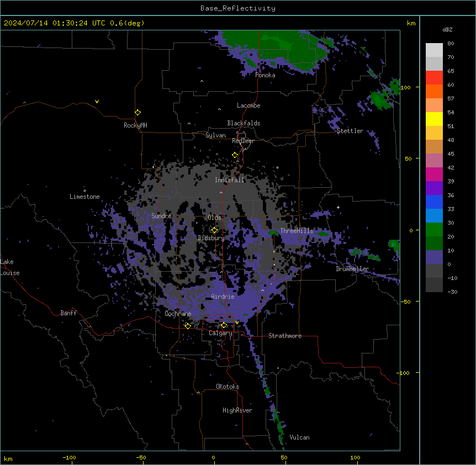476x465 pixels.
Task: Click the Okotoks label
Action: pyautogui.click(x=228, y=387)
